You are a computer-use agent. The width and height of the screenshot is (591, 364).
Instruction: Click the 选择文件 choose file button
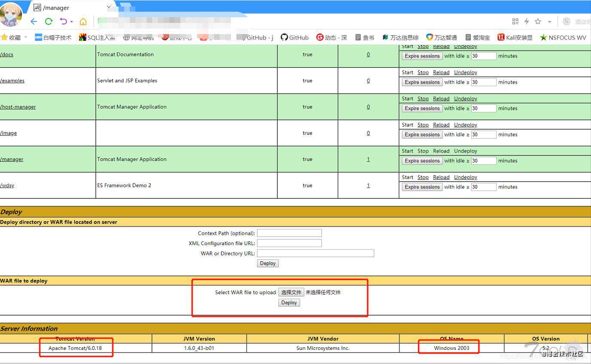291,292
